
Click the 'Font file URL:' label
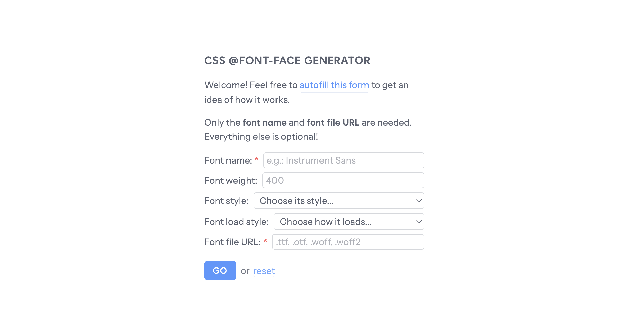(x=233, y=242)
